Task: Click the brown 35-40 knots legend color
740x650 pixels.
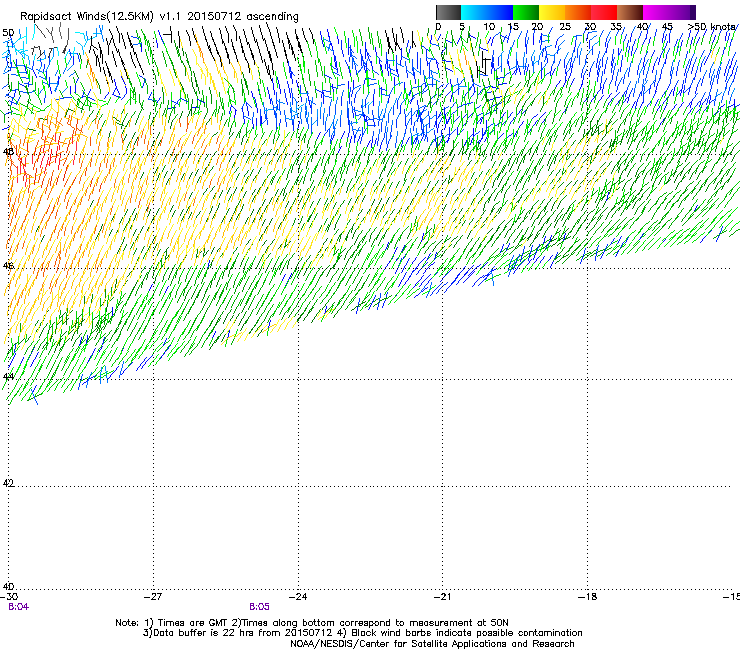Action: coord(630,12)
